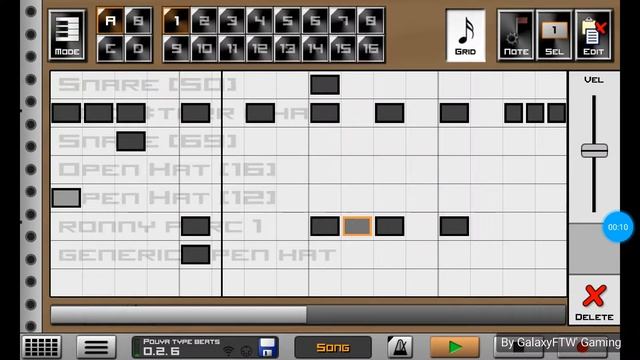640x360 pixels.
Task: Open the Mode keyboard button
Action: [x=67, y=35]
